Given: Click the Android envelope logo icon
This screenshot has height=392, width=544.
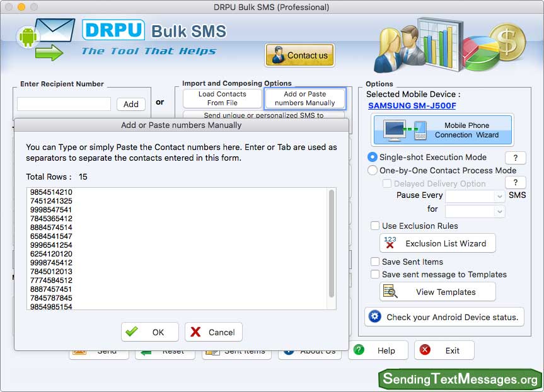Looking at the screenshot, I should click(x=46, y=39).
